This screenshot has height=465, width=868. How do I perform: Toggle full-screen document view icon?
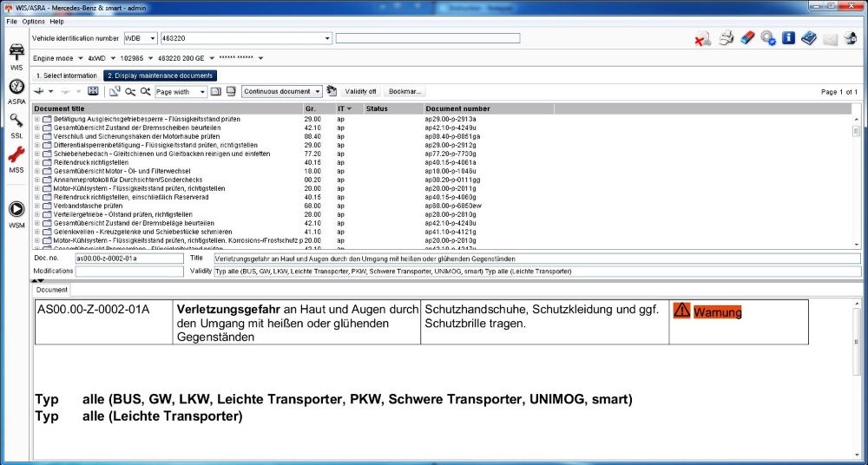(93, 91)
